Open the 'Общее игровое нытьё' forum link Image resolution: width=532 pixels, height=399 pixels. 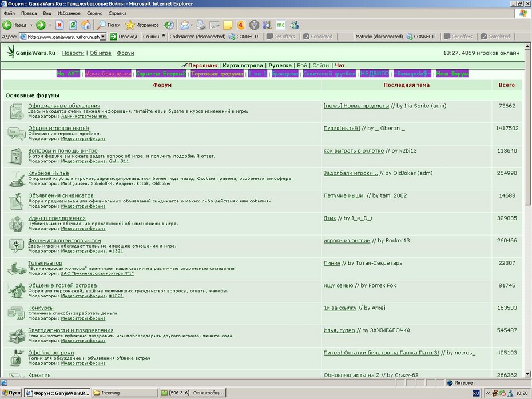[x=58, y=128]
